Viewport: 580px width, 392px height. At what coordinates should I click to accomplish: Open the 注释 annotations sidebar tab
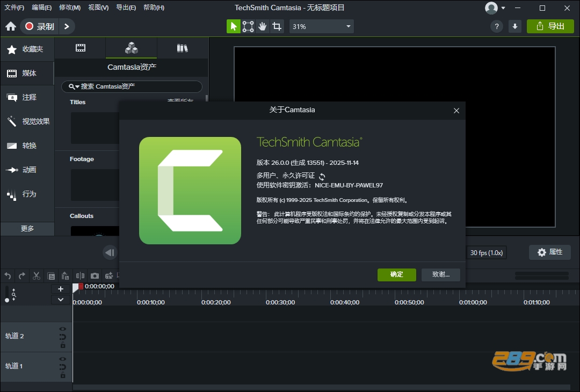(27, 97)
